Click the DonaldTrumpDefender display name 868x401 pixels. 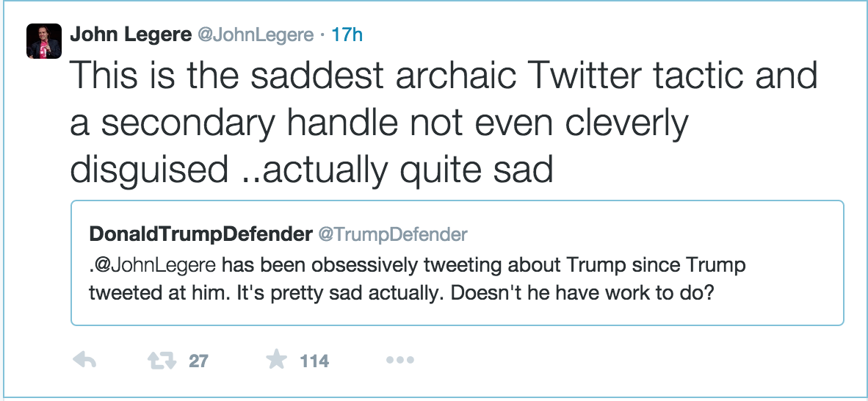[200, 234]
